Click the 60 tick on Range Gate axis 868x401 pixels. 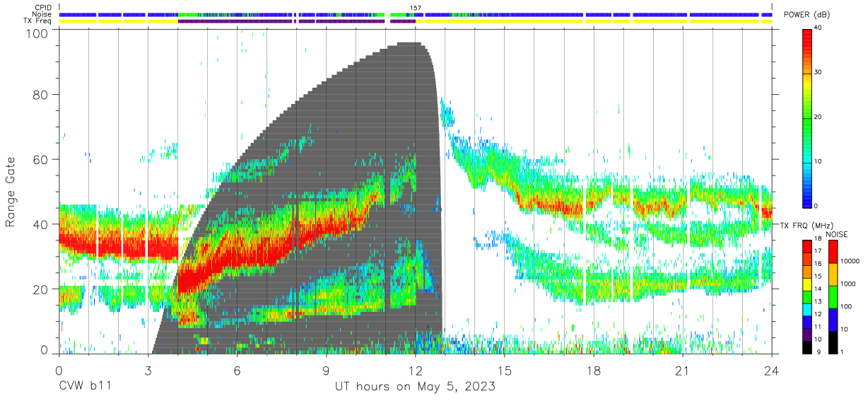[x=40, y=159]
